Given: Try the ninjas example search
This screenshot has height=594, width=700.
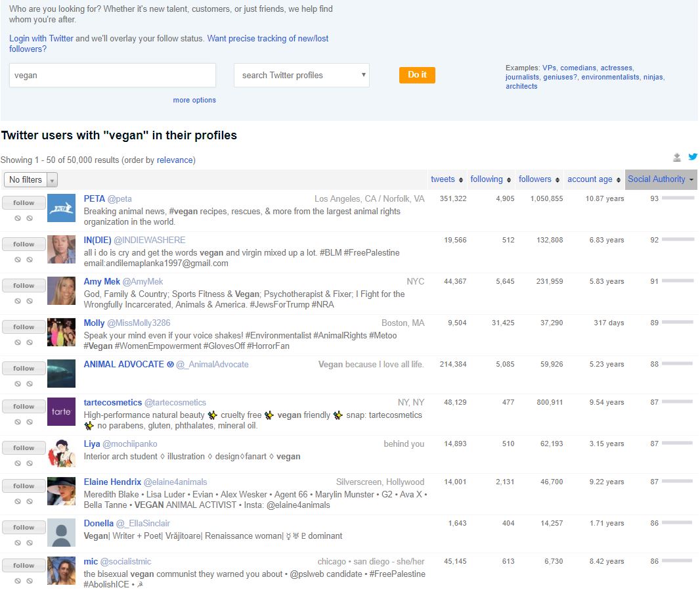Looking at the screenshot, I should click(x=653, y=77).
